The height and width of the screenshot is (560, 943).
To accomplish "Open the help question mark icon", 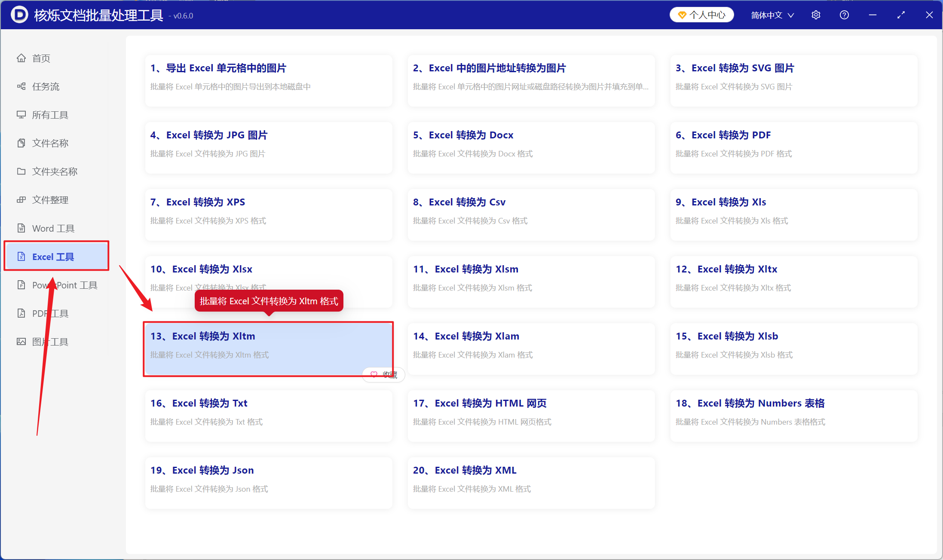I will pos(844,15).
